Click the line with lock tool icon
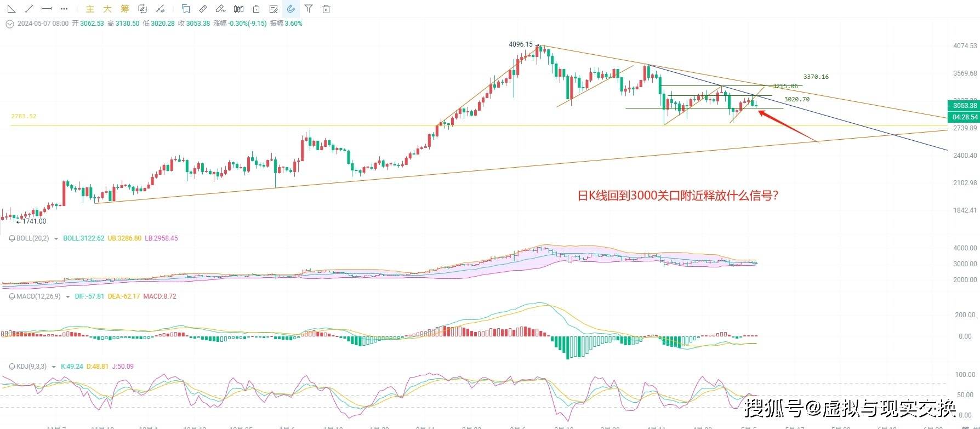The height and width of the screenshot is (429, 980). click(x=160, y=9)
